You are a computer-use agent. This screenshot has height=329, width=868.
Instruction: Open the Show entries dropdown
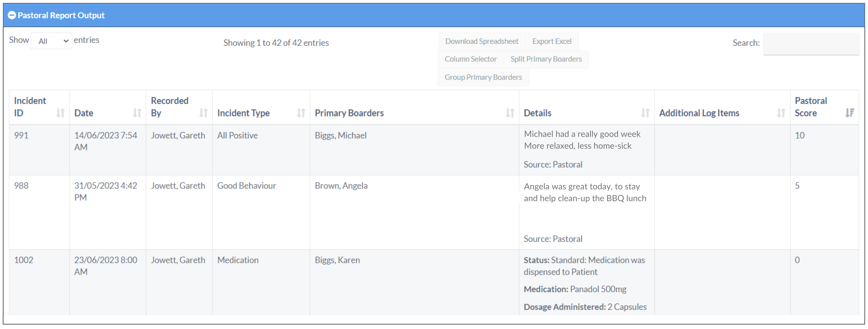pos(52,41)
